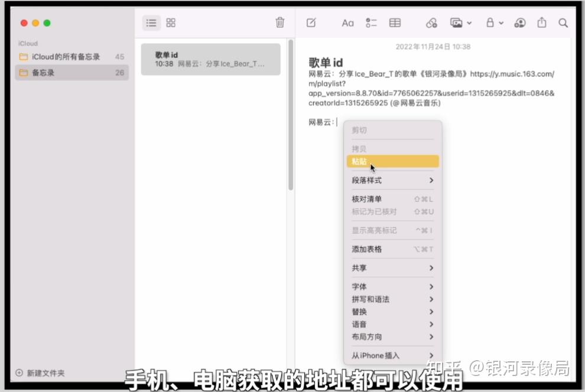The height and width of the screenshot is (392, 585).
Task: Expand 从iPhone插入 submenu
Action: 392,355
